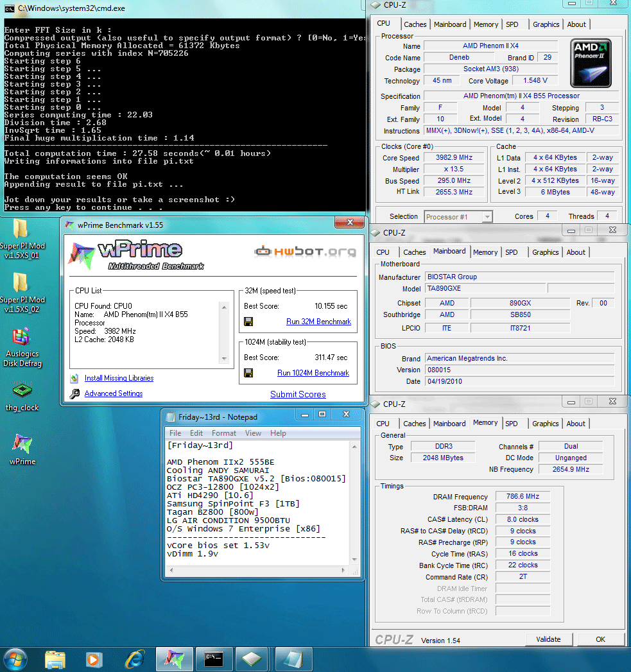This screenshot has width=631, height=672.
Task: Open Windows Media Player from taskbar
Action: coord(93,660)
